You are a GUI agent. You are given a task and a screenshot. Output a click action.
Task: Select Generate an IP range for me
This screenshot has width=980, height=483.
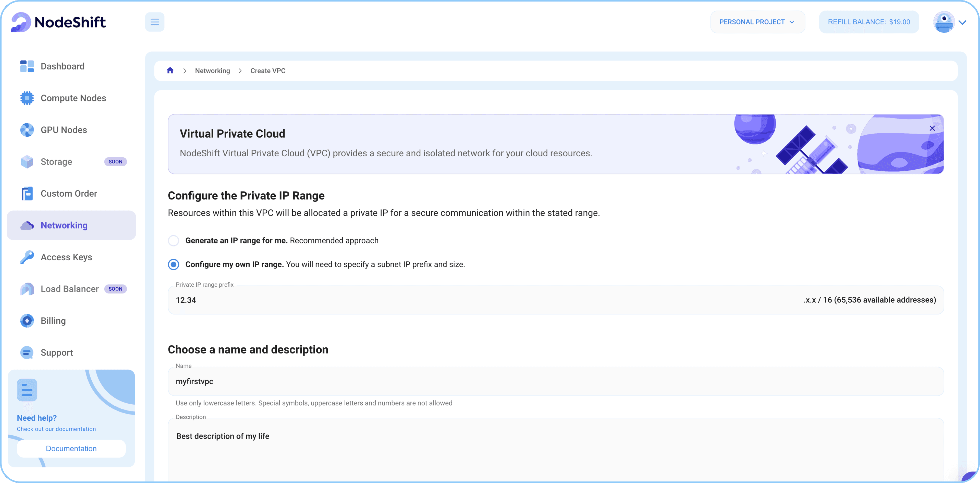(174, 241)
